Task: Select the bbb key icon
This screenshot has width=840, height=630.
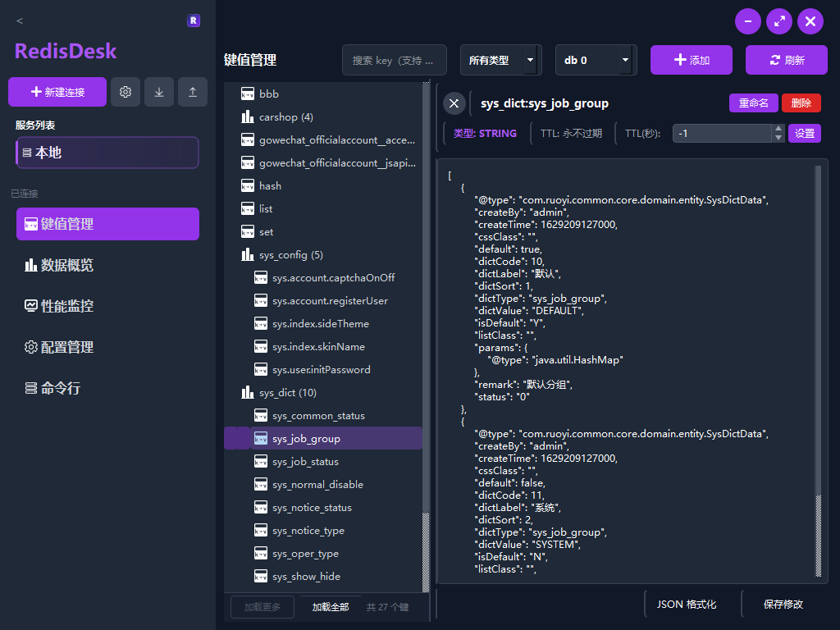Action: [x=248, y=94]
